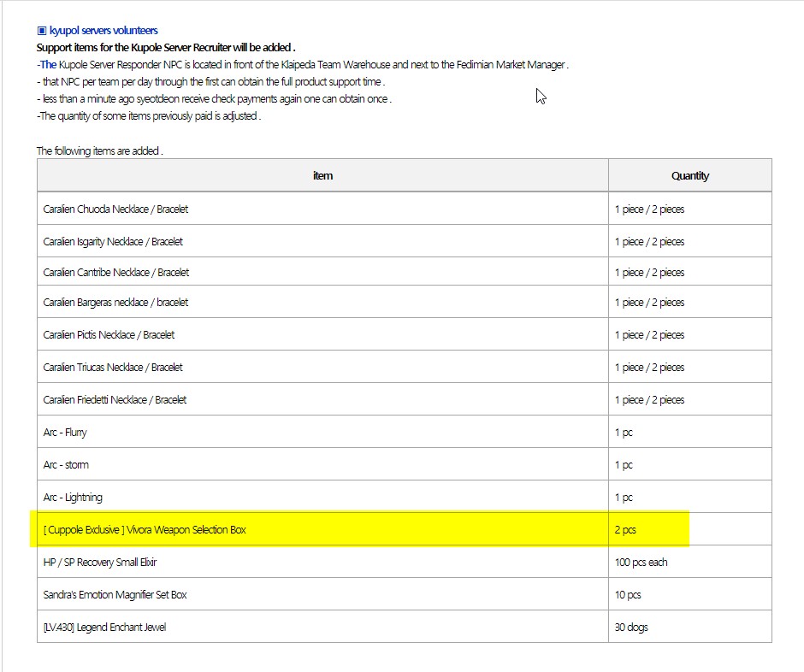Viewport: 804px width, 672px height.
Task: Click the 'Quantity' column header
Action: 689,175
